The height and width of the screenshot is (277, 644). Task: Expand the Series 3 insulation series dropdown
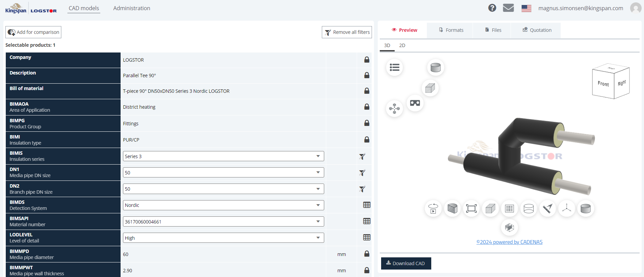(x=223, y=156)
